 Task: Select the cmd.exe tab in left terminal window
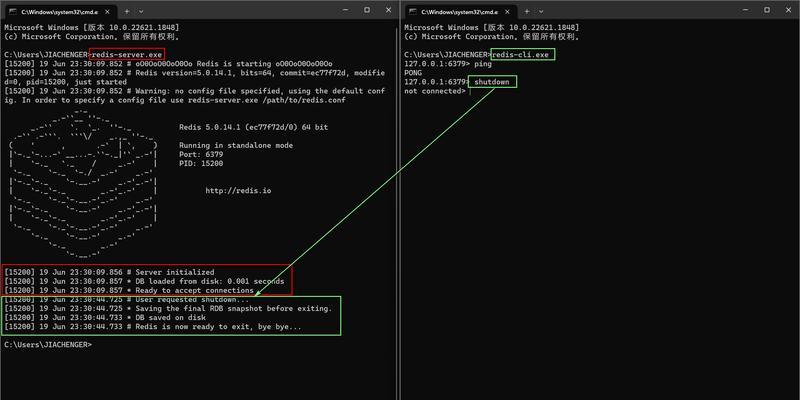click(60, 11)
